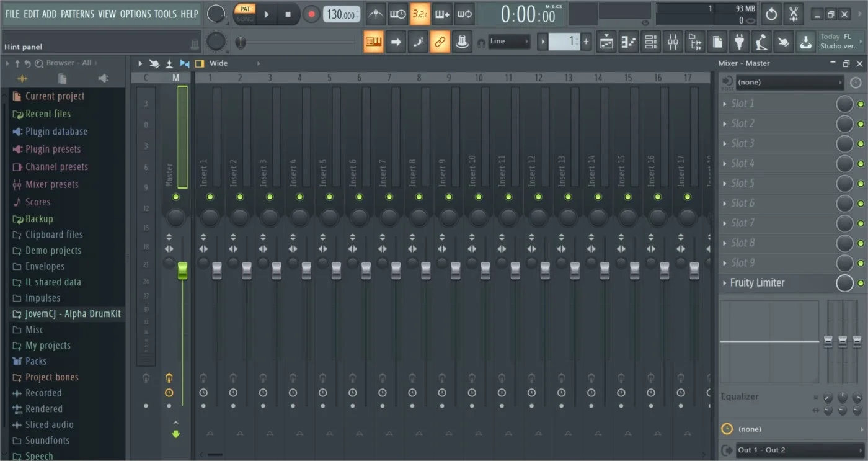Switch PAT/SONG mode toggle

point(245,14)
